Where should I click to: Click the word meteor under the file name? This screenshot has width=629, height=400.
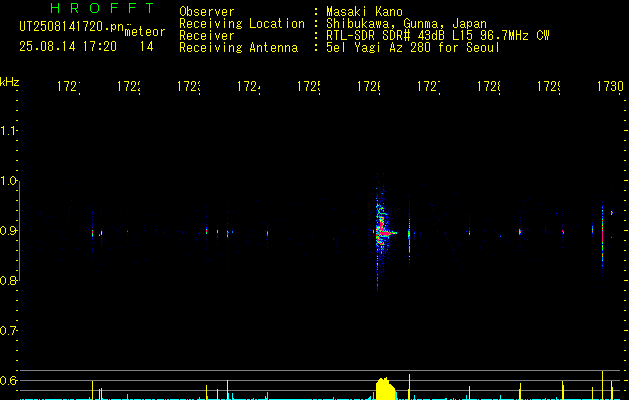(x=145, y=32)
